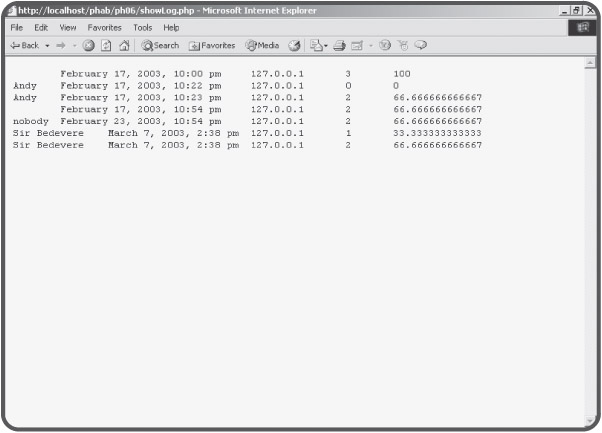Open the Tools menu

(142, 27)
